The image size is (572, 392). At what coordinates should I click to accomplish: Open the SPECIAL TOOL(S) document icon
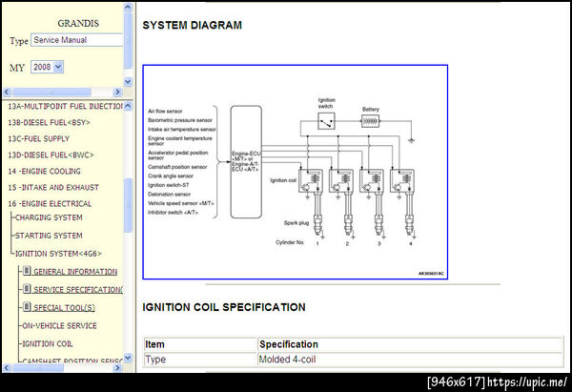pyautogui.click(x=27, y=306)
